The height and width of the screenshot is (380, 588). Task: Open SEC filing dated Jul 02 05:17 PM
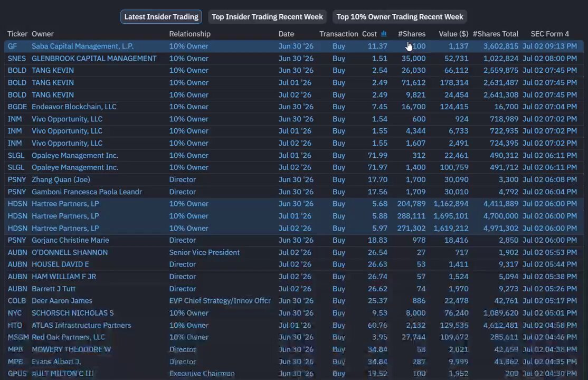tap(550, 301)
